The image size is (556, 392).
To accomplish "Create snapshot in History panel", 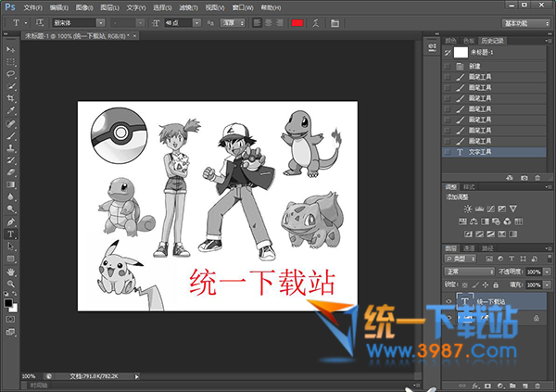I will click(524, 178).
